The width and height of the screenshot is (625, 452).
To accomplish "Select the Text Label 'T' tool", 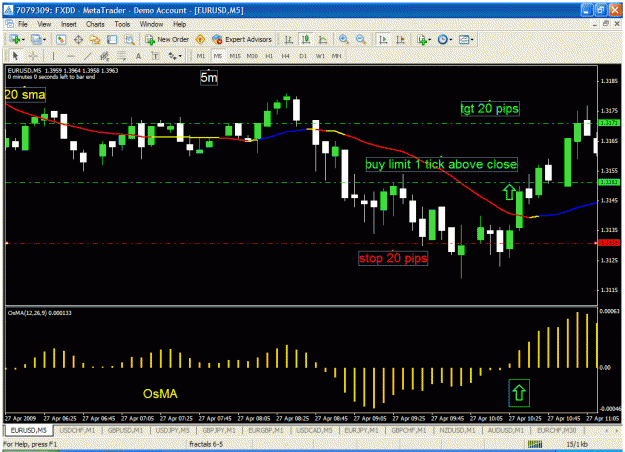I will pos(155,56).
